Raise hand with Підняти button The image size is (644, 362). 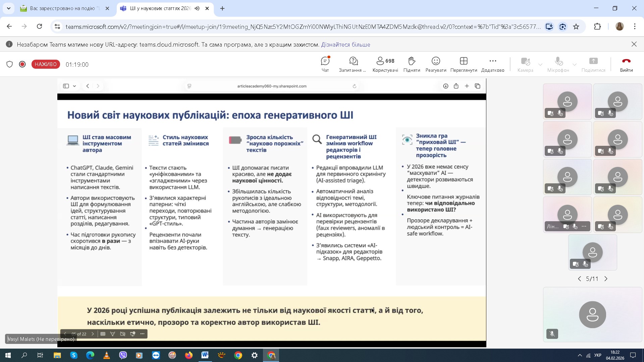point(412,61)
